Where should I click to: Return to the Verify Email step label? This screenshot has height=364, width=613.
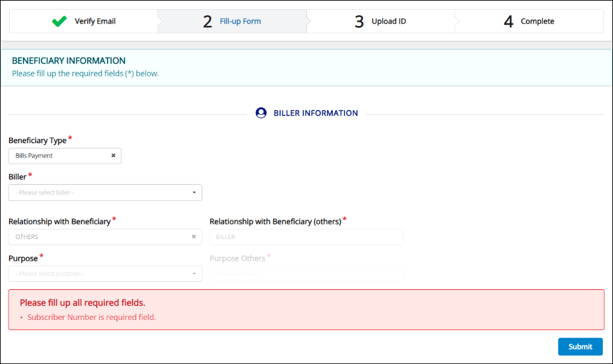95,21
